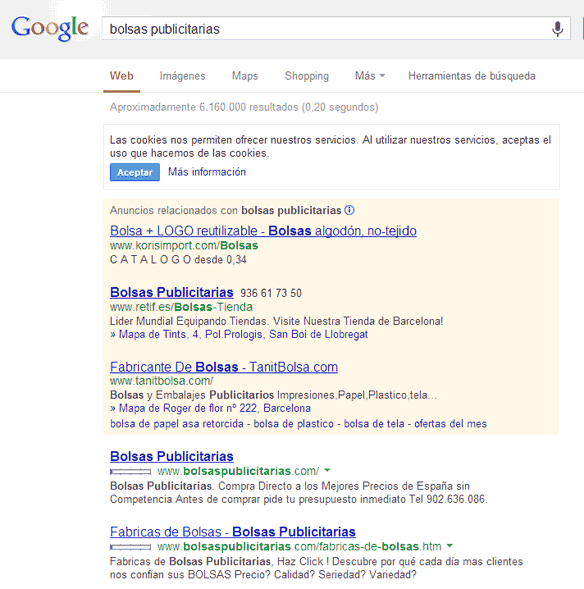The image size is (584, 589).
Task: Expand arrow beside www.bolsaspublicitarias.com/ URL
Action: point(327,470)
